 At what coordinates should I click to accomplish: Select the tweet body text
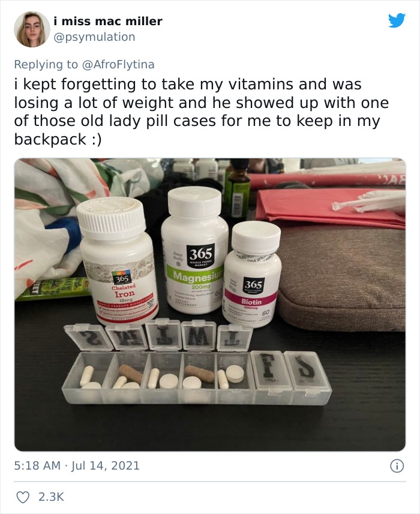pos(202,112)
